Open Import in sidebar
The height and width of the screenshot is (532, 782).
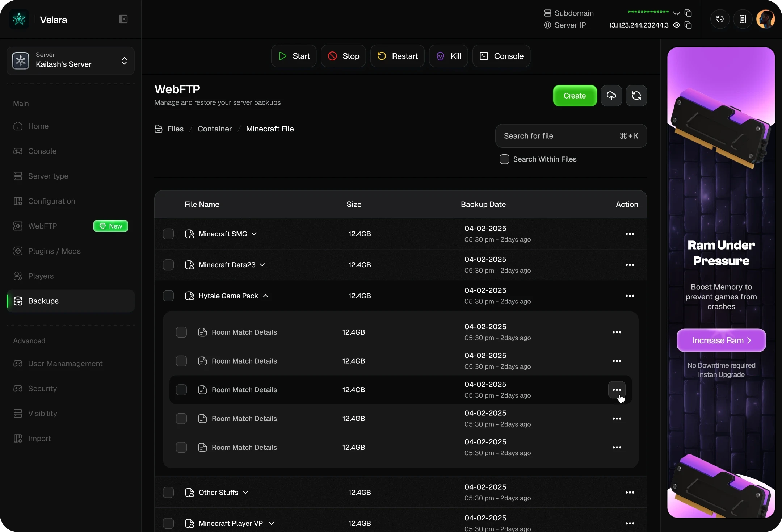pyautogui.click(x=71, y=439)
